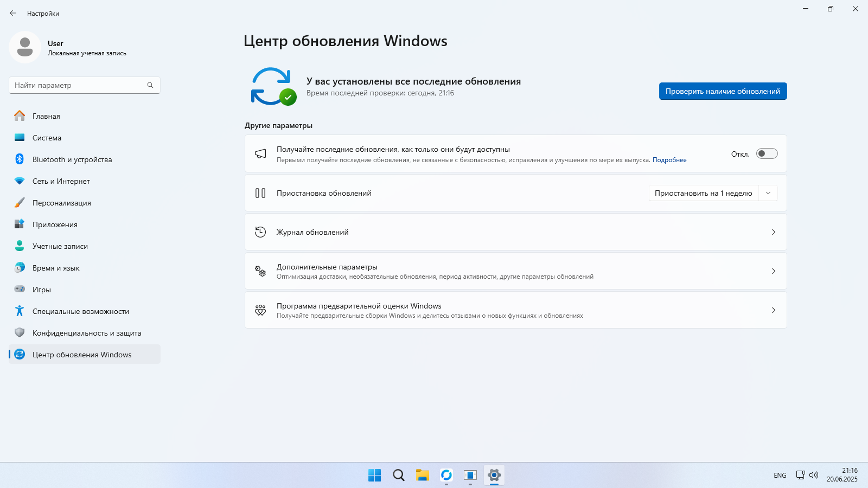Click the Bluetooth icon in sidebar
868x488 pixels.
20,159
